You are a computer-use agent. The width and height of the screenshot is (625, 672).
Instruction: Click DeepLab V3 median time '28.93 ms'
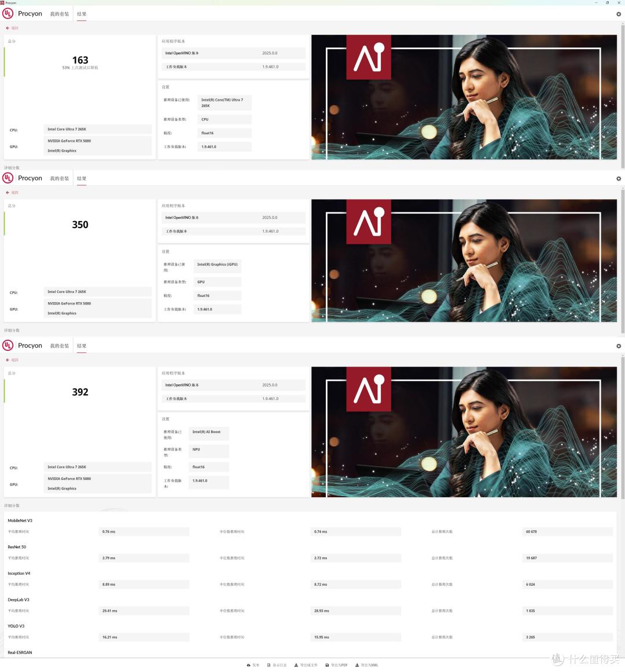click(355, 611)
